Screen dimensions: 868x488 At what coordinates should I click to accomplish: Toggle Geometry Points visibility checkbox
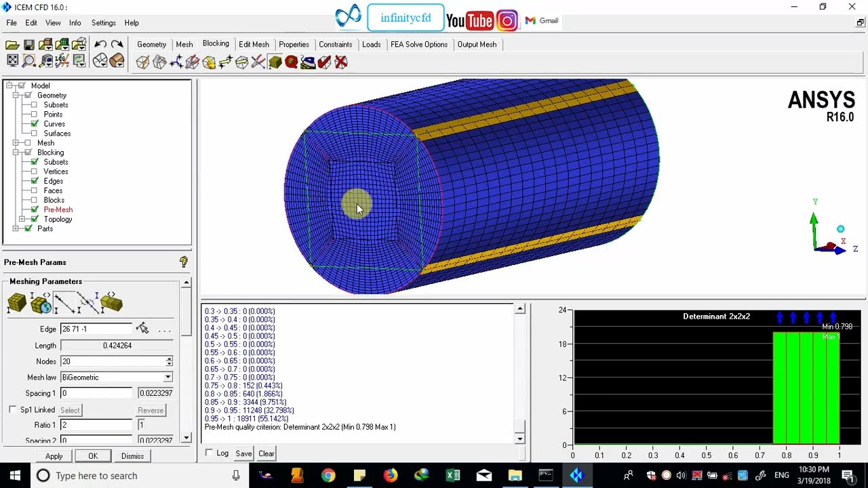[35, 115]
